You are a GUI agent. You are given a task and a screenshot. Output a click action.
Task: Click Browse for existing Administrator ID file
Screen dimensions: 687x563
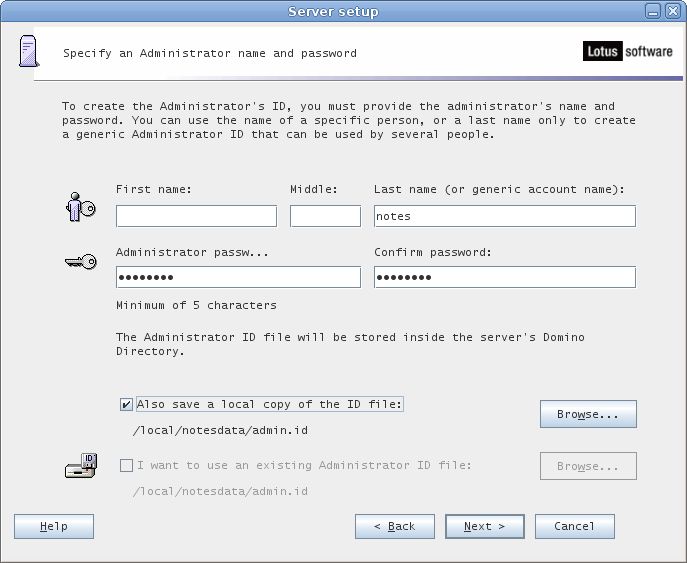(588, 466)
